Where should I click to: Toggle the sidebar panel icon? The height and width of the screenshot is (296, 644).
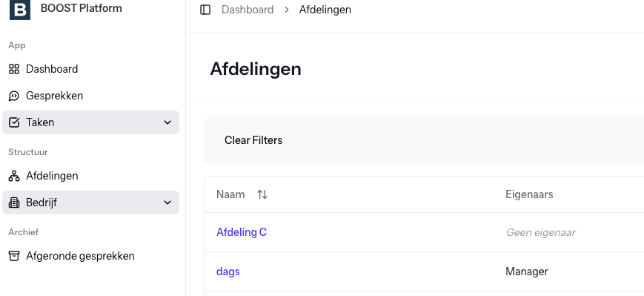[205, 10]
